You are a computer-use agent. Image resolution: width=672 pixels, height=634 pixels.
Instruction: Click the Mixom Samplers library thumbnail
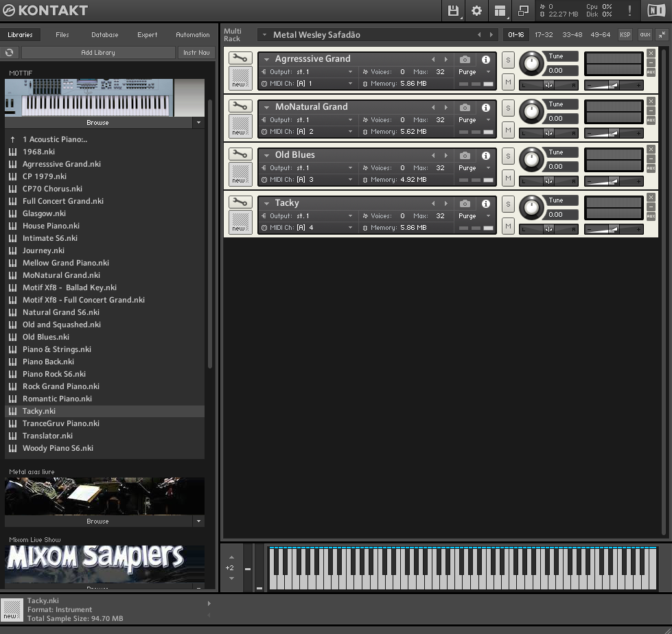coord(104,563)
